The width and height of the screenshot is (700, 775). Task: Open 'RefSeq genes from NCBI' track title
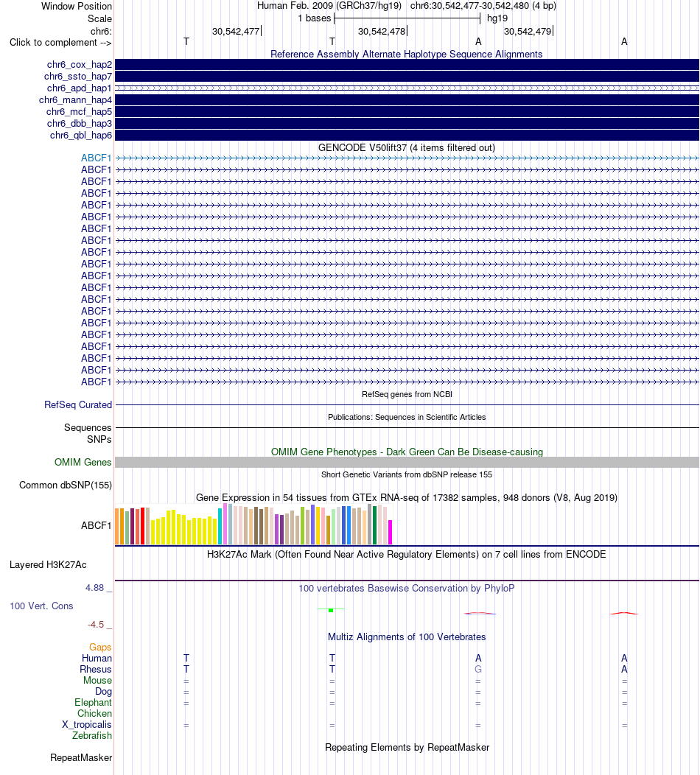point(407,394)
